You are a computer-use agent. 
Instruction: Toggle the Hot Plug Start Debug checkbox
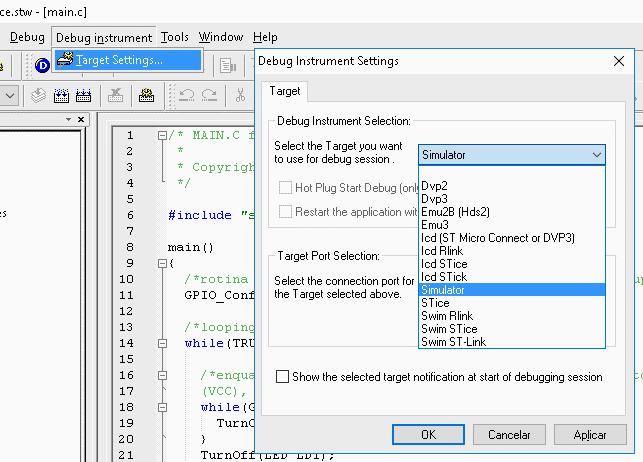[286, 187]
